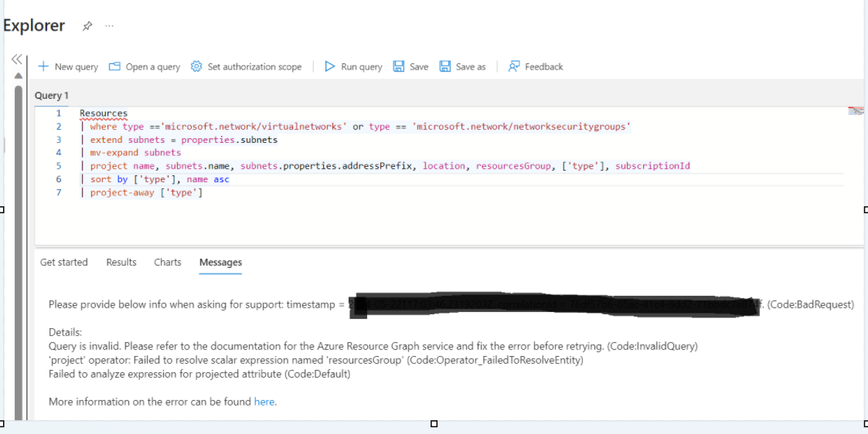This screenshot has width=868, height=434.
Task: Switch to the Charts tab
Action: pos(168,262)
